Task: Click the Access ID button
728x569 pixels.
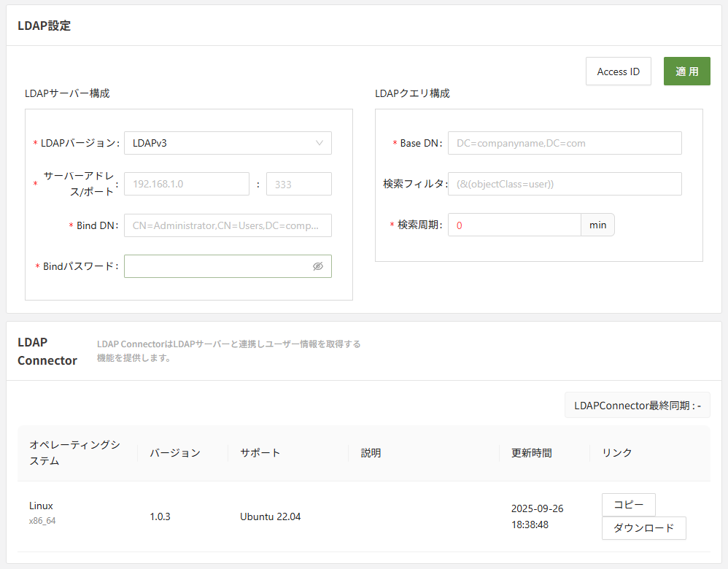Action: click(x=618, y=71)
